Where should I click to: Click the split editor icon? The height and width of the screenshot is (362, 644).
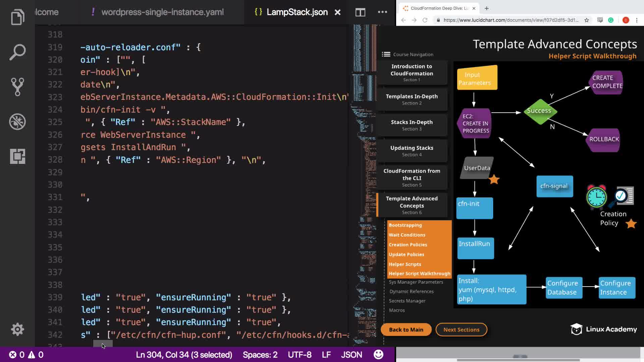(x=360, y=12)
